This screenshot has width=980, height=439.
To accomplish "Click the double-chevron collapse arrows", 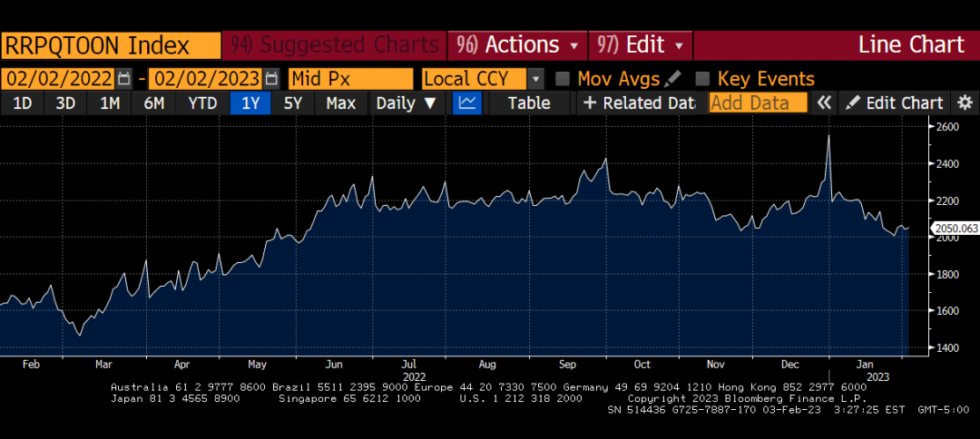I will click(824, 102).
